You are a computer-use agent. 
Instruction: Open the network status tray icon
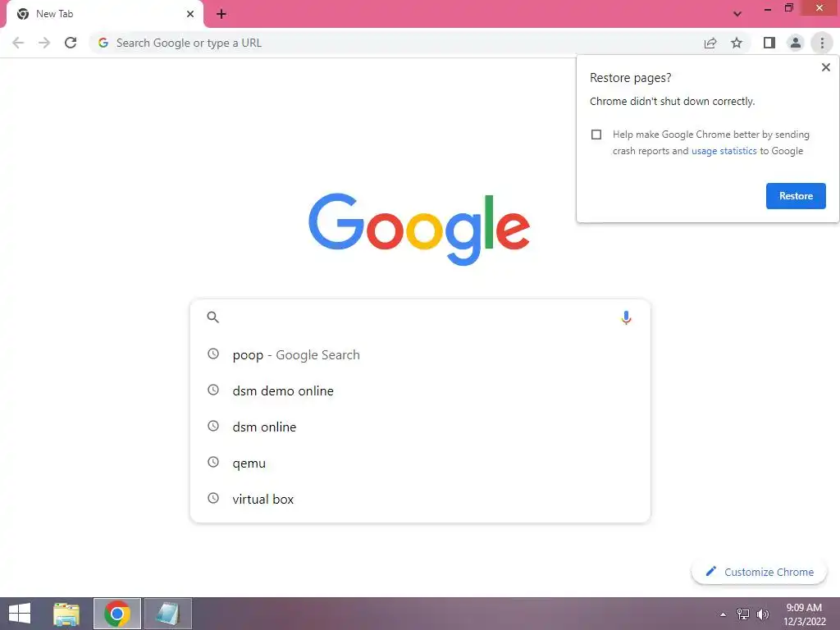tap(743, 614)
